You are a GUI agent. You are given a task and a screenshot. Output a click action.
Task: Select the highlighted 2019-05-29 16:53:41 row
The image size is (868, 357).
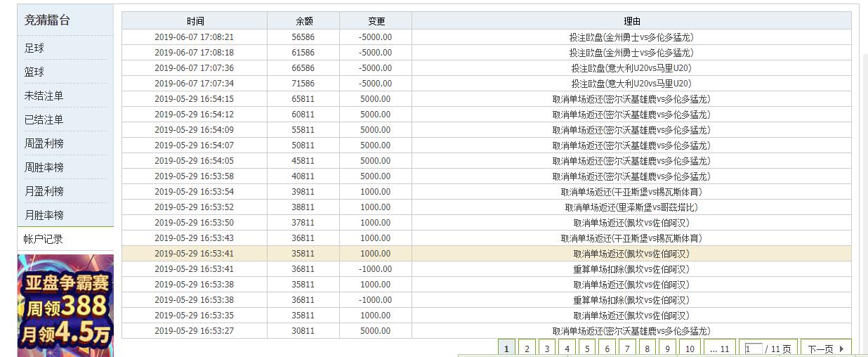487,254
